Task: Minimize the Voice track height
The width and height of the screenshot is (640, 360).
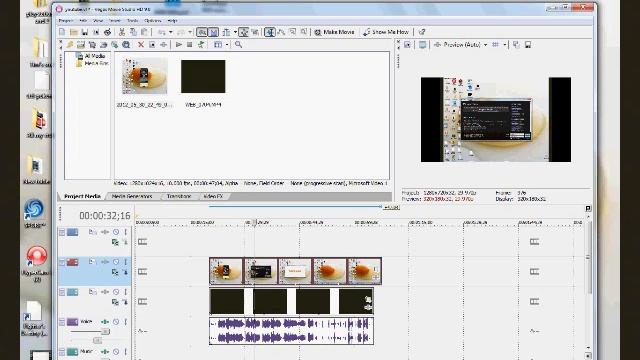Action: coord(62,322)
